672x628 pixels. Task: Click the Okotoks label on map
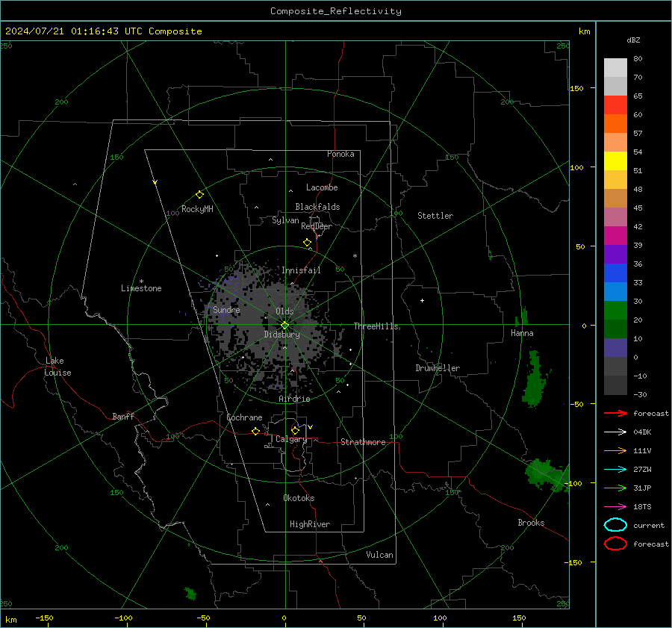(x=299, y=498)
